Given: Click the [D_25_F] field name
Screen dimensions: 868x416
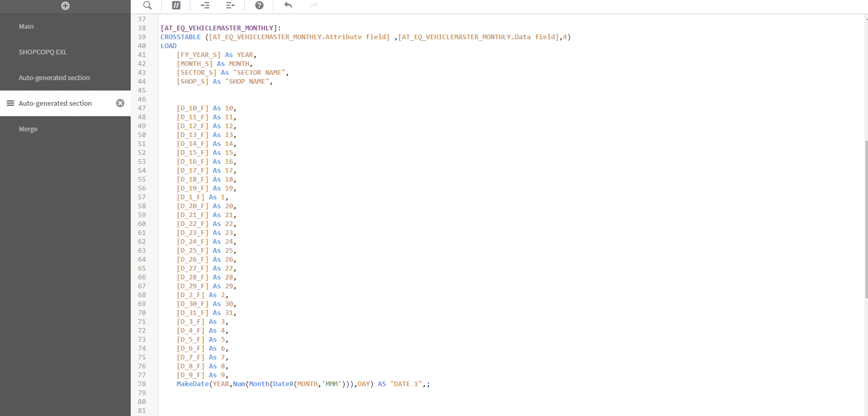Looking at the screenshot, I should (x=192, y=251).
